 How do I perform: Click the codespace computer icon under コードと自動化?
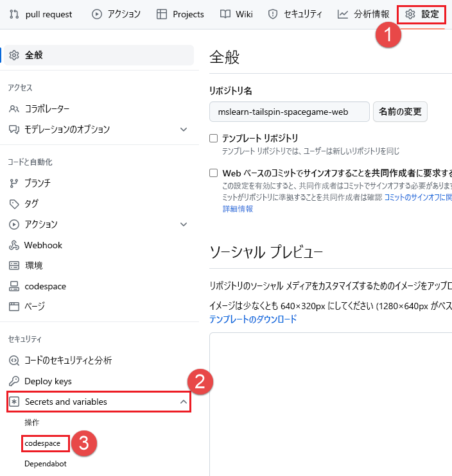[14, 286]
